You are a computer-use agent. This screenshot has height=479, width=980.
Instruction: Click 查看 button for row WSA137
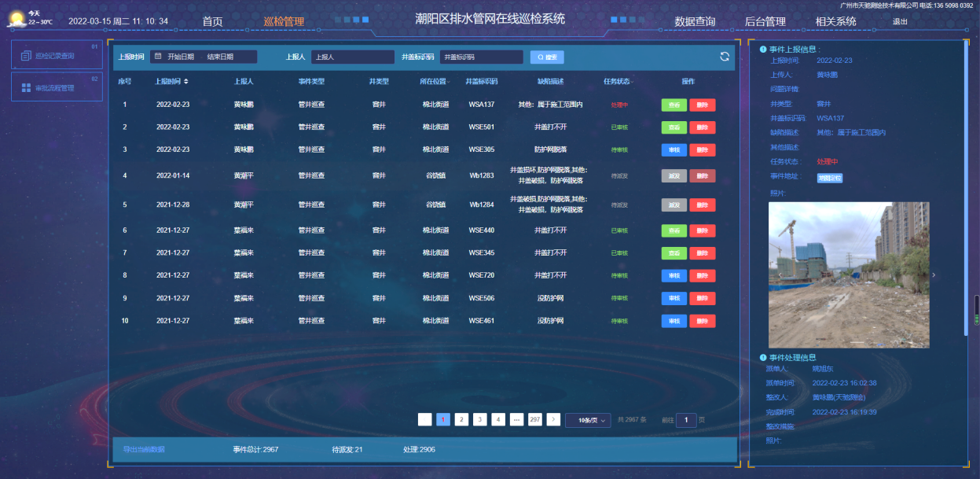[x=674, y=105]
